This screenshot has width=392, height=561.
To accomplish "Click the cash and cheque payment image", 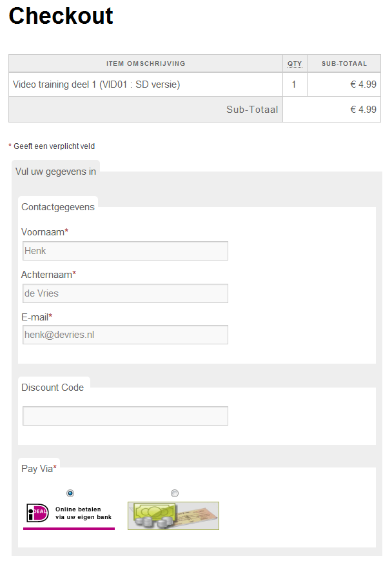I will pos(173,516).
